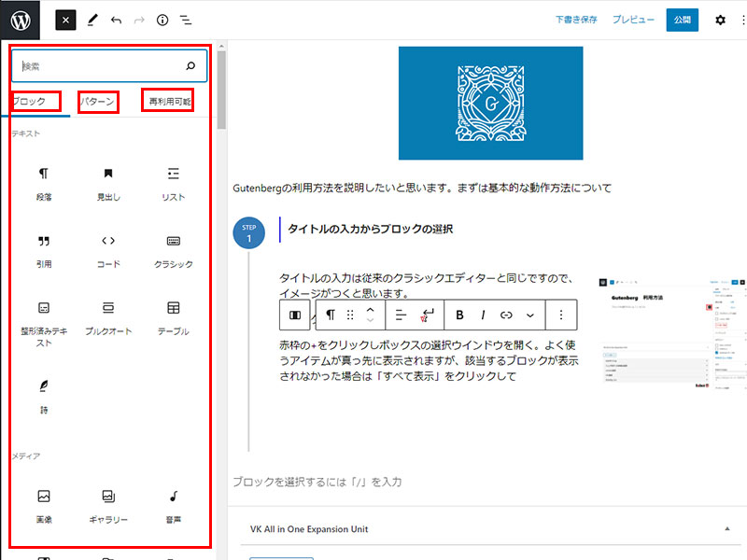Add a List (リスト) block

173,181
